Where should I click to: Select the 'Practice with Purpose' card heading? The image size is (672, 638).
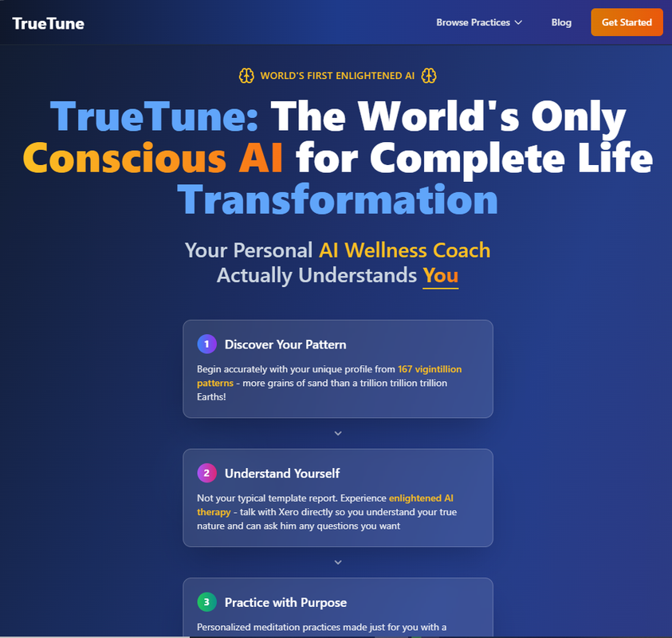(x=285, y=602)
